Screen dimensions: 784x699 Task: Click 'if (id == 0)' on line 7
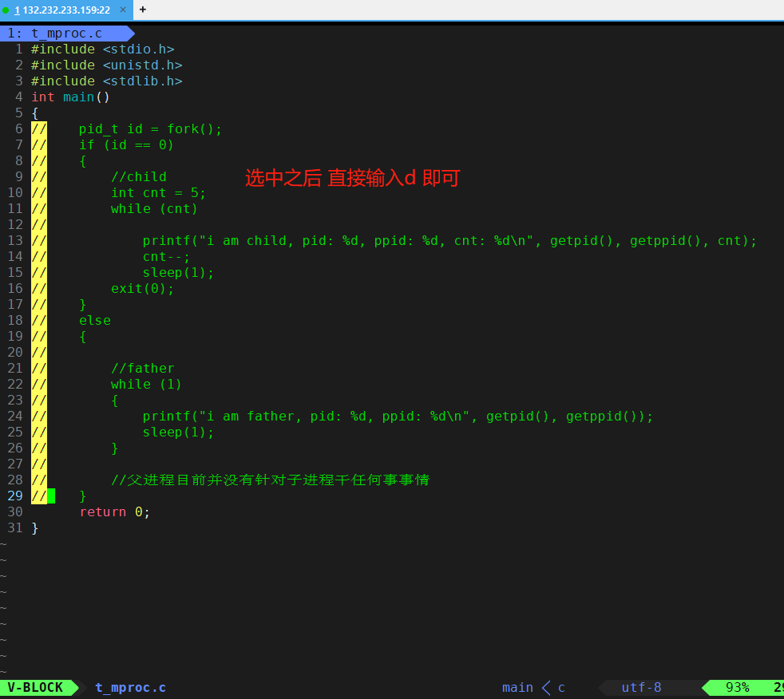(x=126, y=145)
